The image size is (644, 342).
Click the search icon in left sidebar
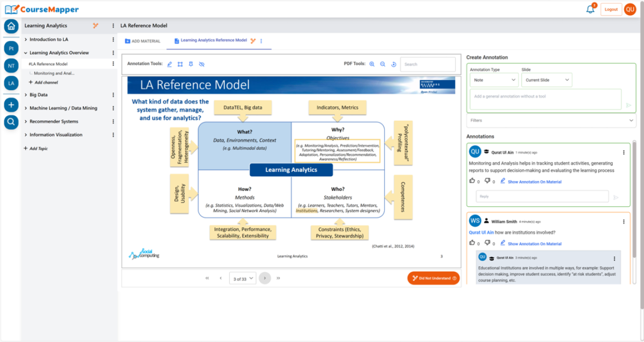11,122
